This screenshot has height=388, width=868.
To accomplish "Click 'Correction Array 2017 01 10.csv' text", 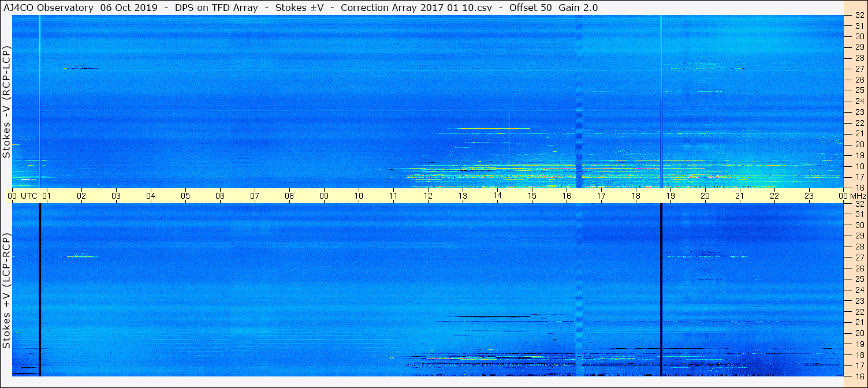I will click(416, 8).
